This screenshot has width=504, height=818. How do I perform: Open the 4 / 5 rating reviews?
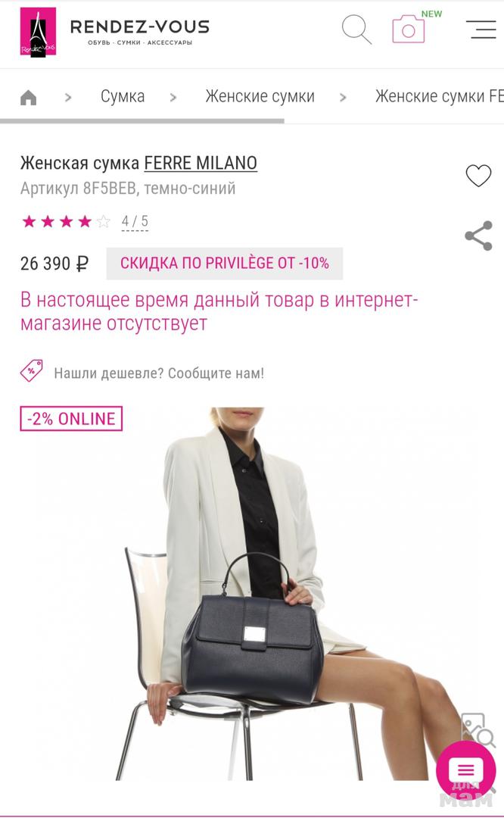pyautogui.click(x=135, y=222)
